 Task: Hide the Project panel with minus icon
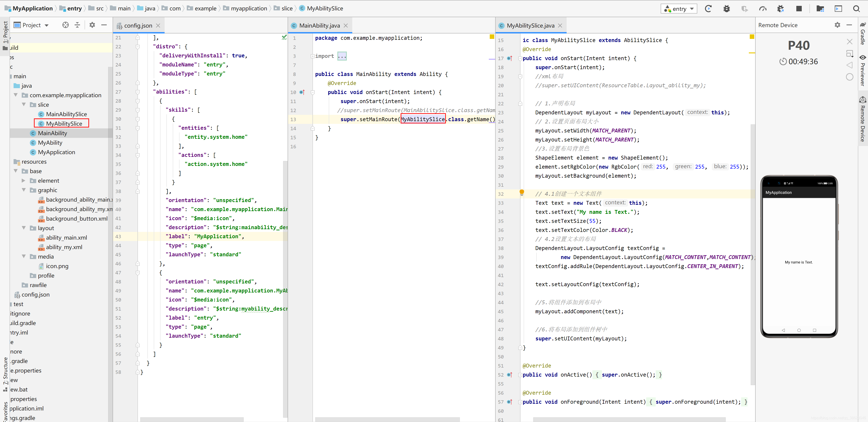[x=104, y=25]
